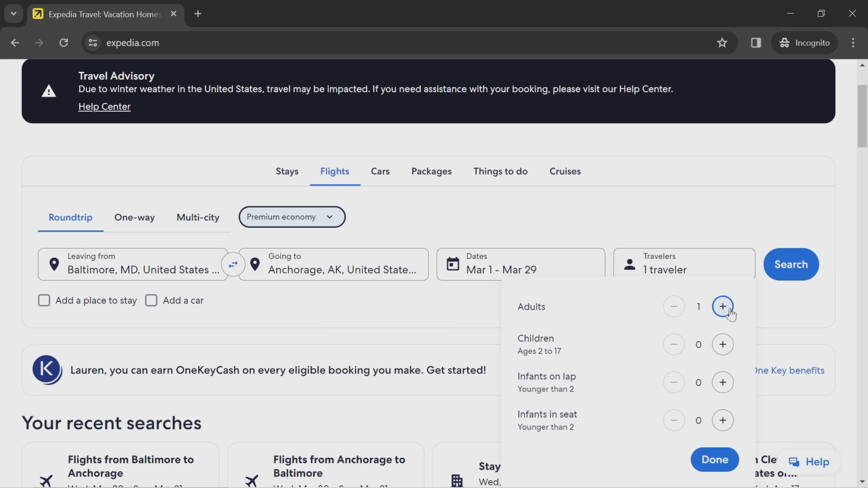868x488 pixels.
Task: Click the scrollbar up arrow
Action: coord(862,65)
